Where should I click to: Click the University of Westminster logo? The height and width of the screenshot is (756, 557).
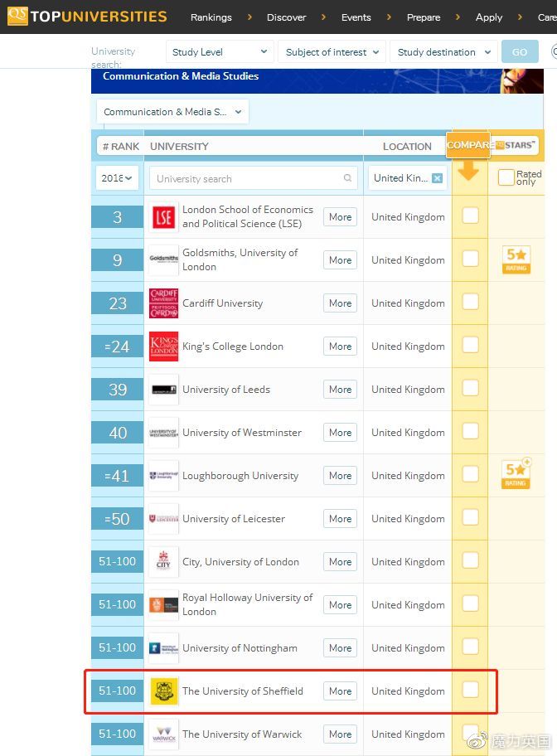[163, 433]
